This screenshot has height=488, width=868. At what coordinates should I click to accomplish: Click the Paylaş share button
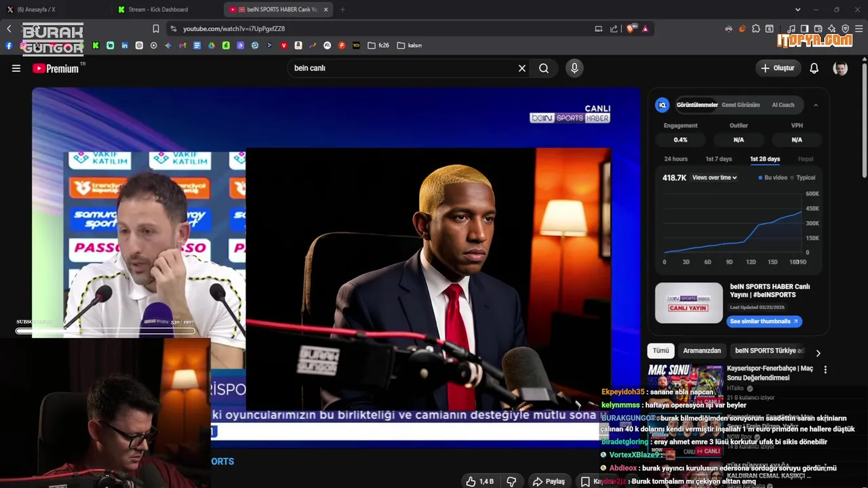tap(548, 481)
